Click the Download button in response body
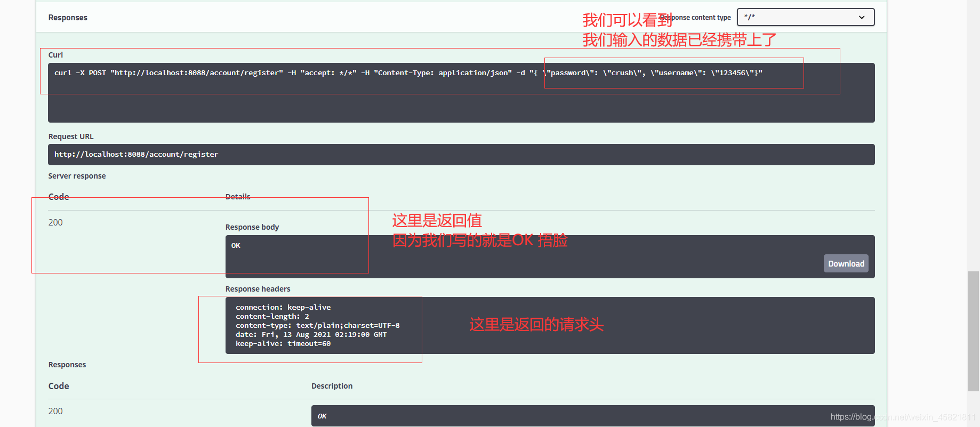The width and height of the screenshot is (980, 427). [846, 263]
